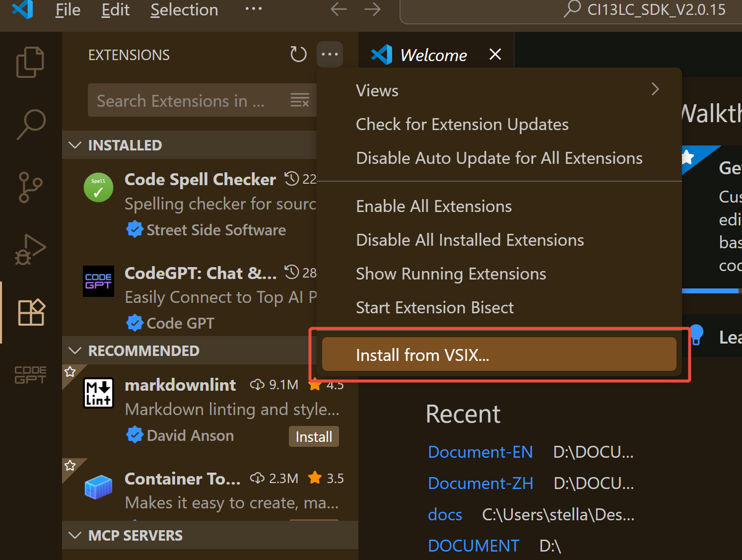Close the Welcome tab
Screen dimensions: 742x560
(495, 54)
